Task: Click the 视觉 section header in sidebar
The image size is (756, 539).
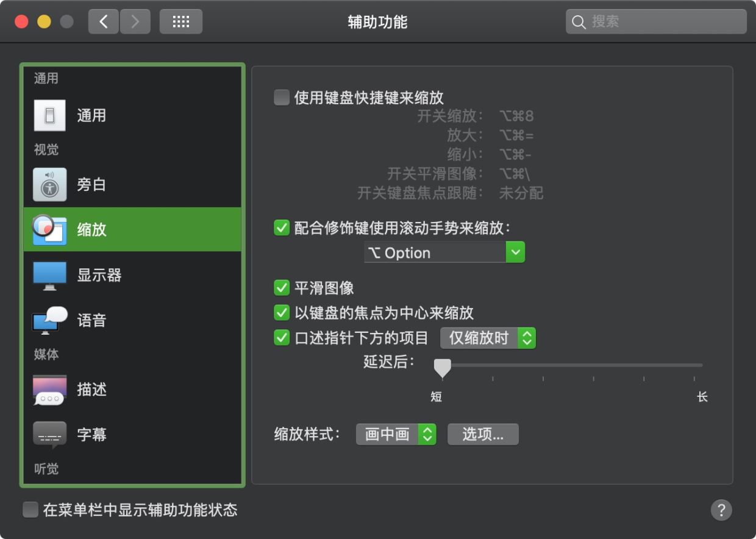Action: (x=46, y=149)
